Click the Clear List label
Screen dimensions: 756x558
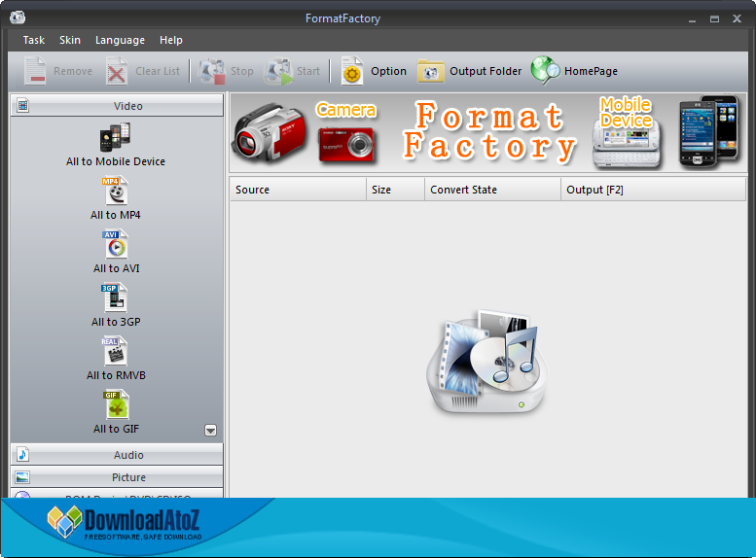[158, 71]
